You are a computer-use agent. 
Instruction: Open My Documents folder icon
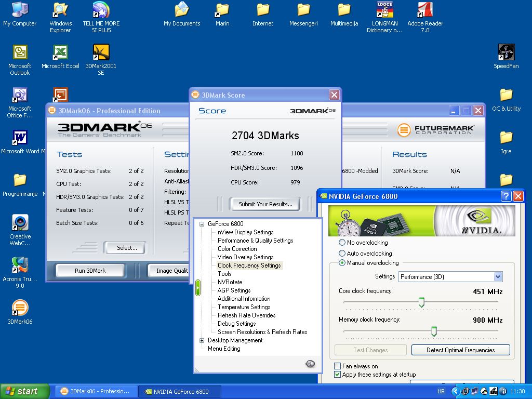[182, 14]
